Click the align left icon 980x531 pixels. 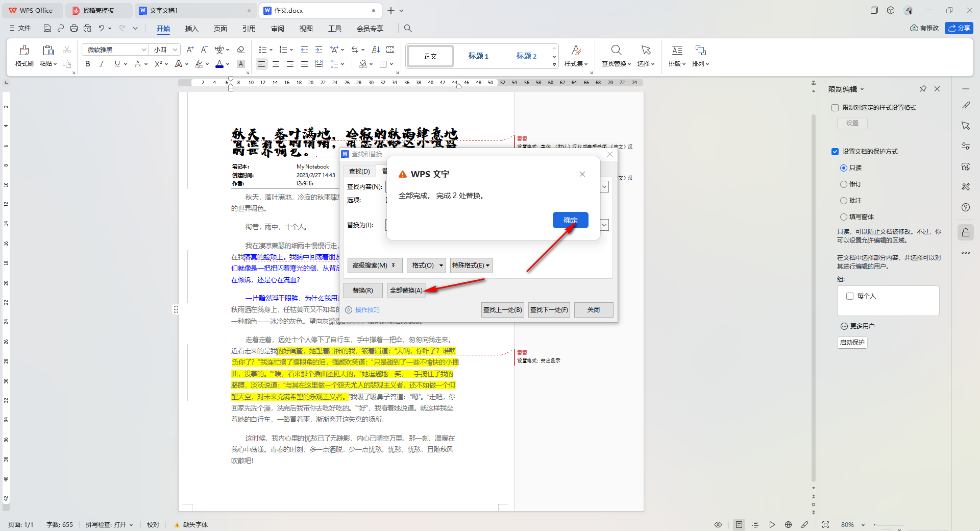pos(261,64)
